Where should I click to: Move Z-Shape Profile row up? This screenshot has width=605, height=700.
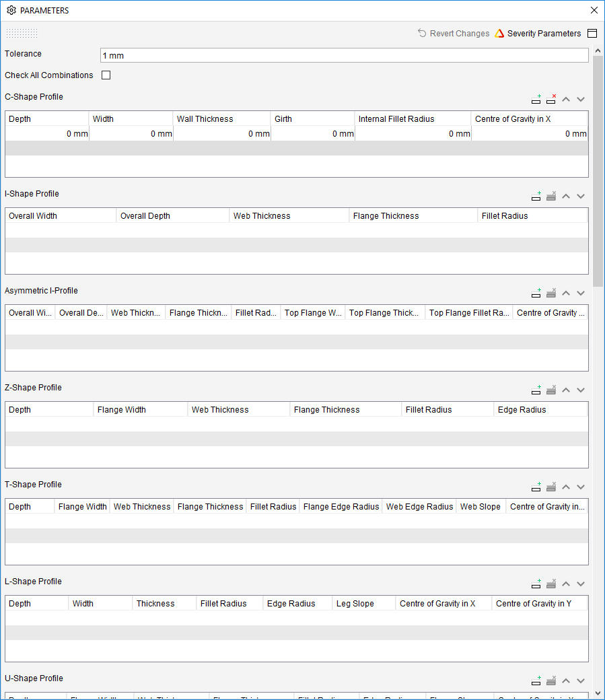coord(566,390)
